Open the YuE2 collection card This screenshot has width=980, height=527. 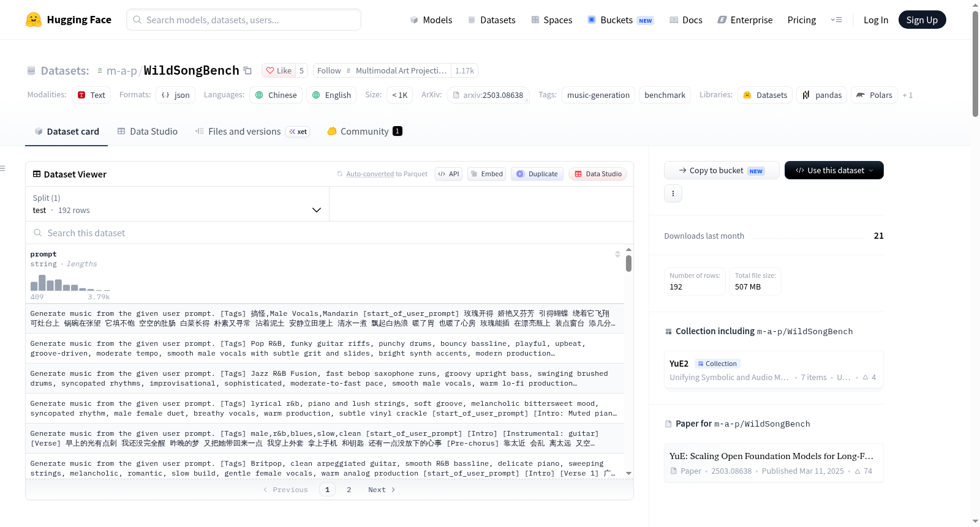tap(774, 370)
